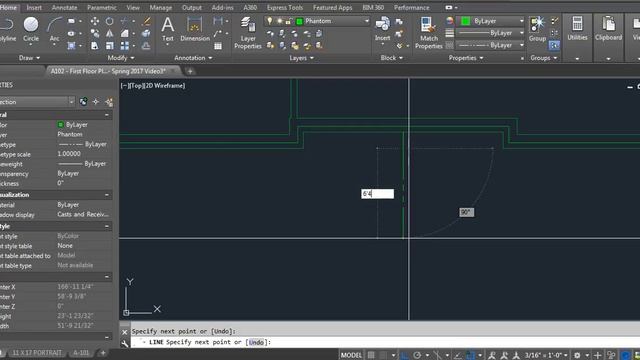Viewport: 640px width, 360px height.
Task: Click the Customization wrench in command line
Action: 125,344
